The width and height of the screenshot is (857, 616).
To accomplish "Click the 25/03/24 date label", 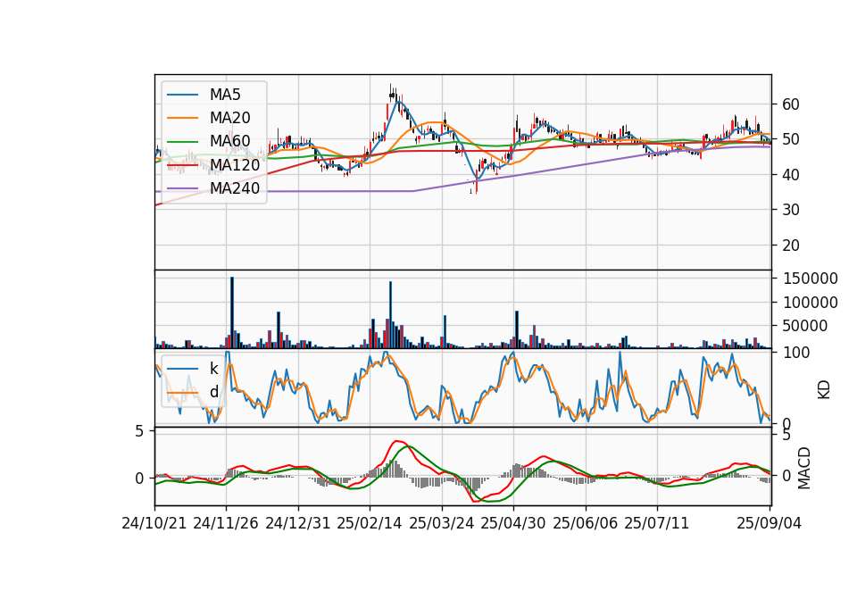I will point(442,523).
